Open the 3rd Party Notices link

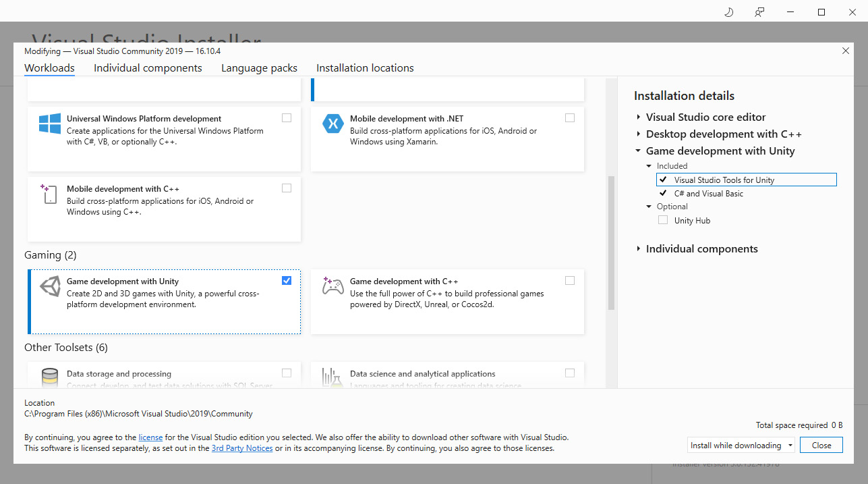click(242, 448)
